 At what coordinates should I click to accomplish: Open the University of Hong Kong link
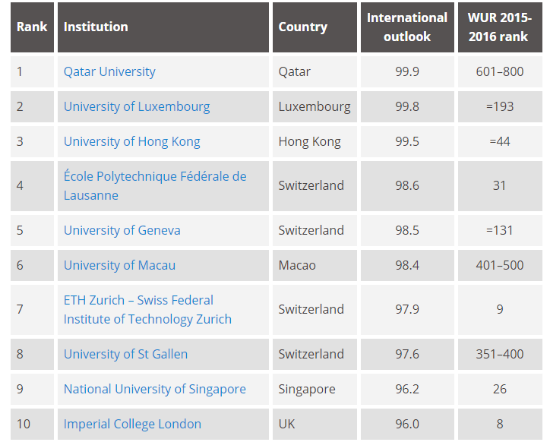pos(132,142)
